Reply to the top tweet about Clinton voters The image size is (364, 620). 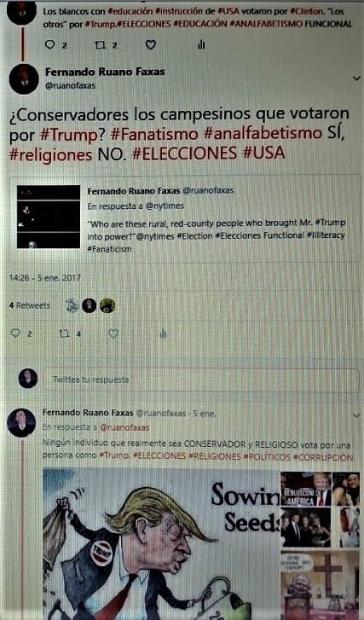coord(49,45)
